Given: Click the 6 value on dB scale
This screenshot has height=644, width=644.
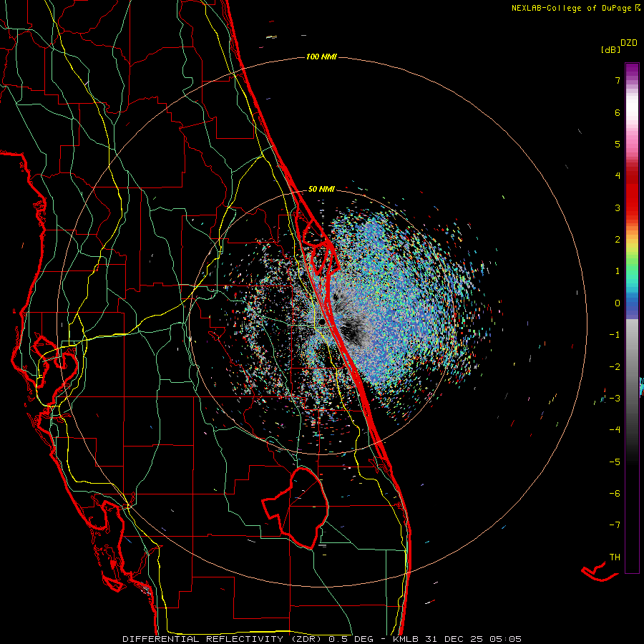Looking at the screenshot, I should coord(618,112).
